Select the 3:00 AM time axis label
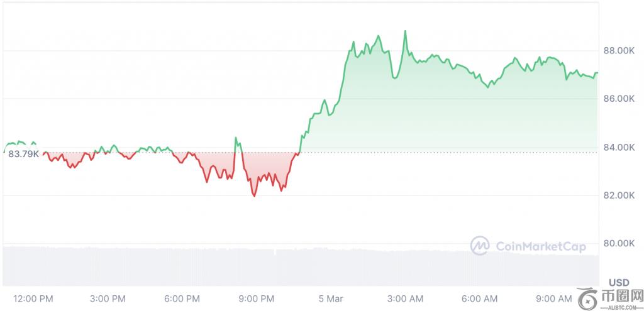Screen dimensions: 644x311 (404, 297)
